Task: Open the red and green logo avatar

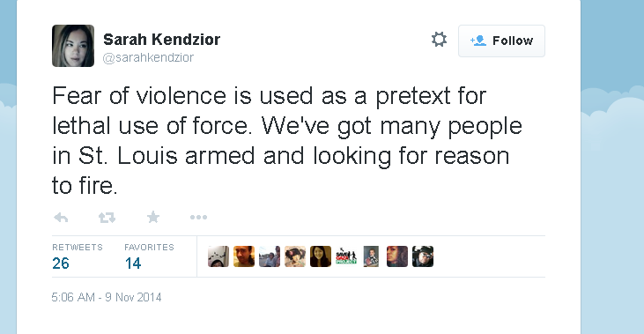Action: (x=346, y=256)
